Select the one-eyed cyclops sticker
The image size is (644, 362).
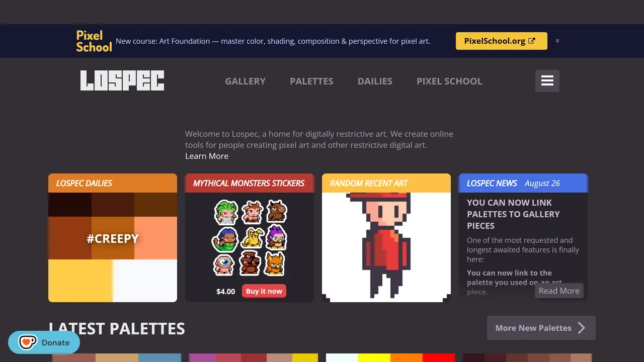point(223,264)
